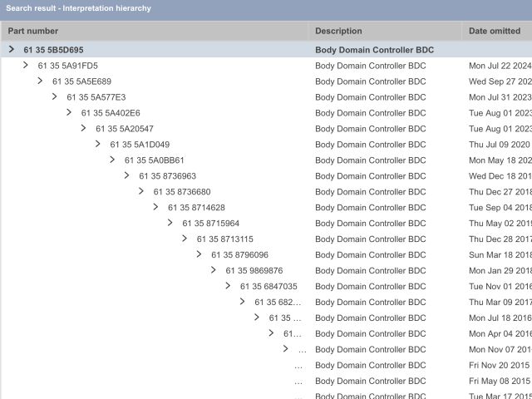The image size is (532, 399).
Task: Expand chevron next to 61 35 5A5E689
Action: click(40, 81)
